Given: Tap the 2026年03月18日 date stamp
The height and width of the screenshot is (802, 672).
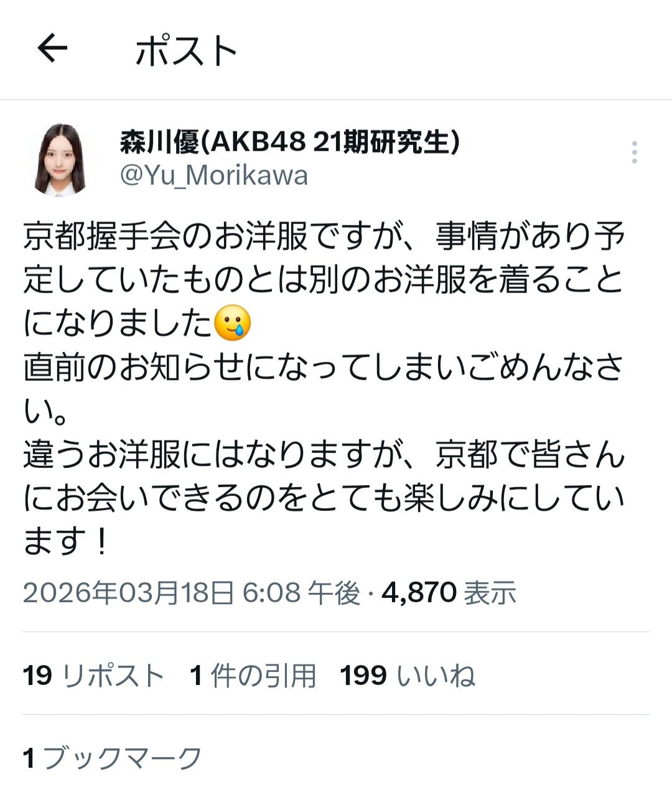Looking at the screenshot, I should [x=129, y=592].
